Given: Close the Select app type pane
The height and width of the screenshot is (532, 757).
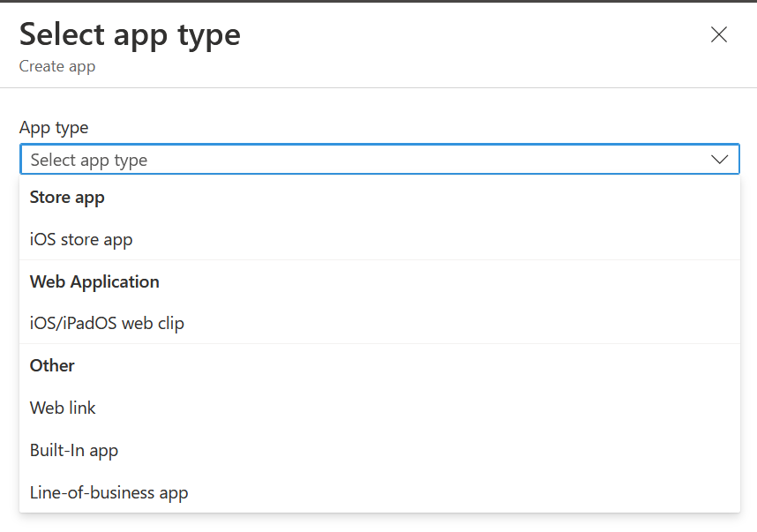Looking at the screenshot, I should (719, 35).
